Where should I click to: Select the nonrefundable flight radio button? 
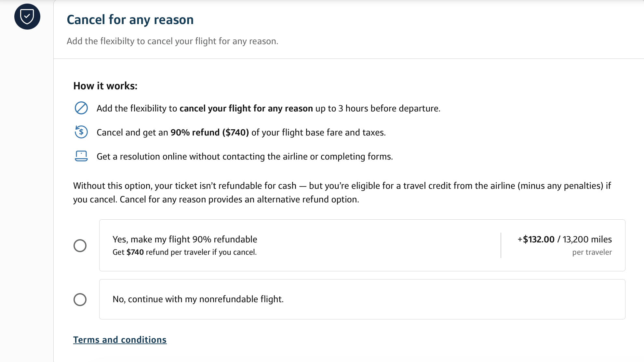coord(80,299)
